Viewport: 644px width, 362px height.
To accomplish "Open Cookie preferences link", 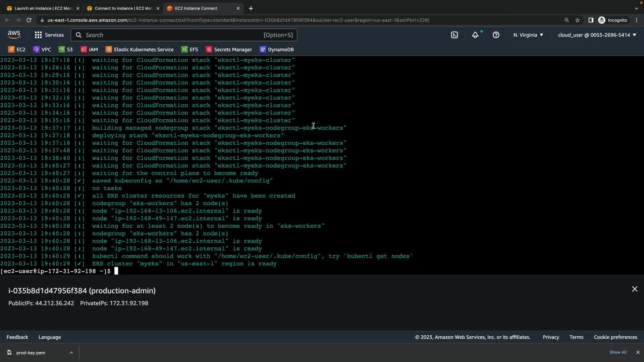I will pos(615,337).
